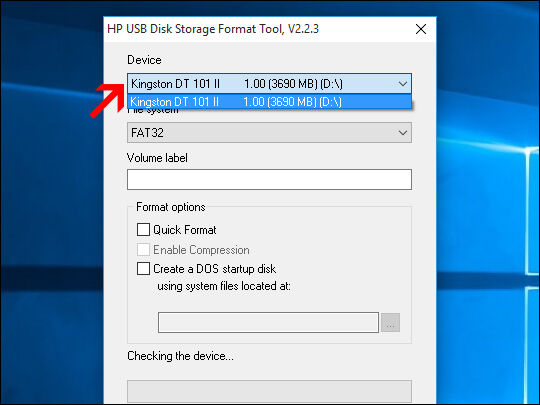Click the Checking the device status text
Screen dimensions: 540x405
[x=180, y=356]
